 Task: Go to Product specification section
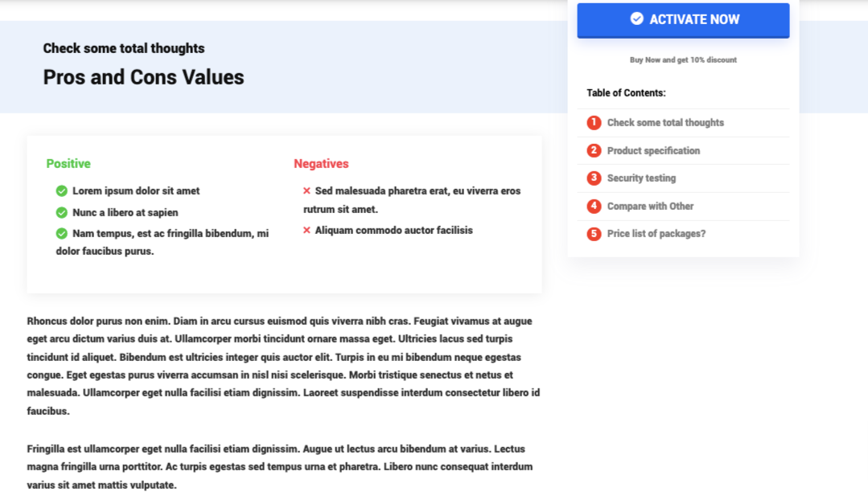click(653, 150)
